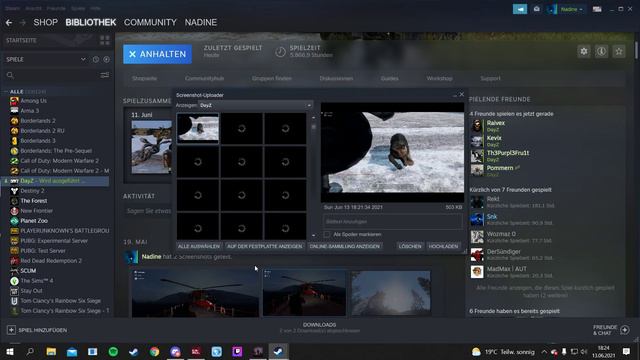This screenshot has height=360, width=640.
Task: Open the DOWNLOADS status bar
Action: 320,327
